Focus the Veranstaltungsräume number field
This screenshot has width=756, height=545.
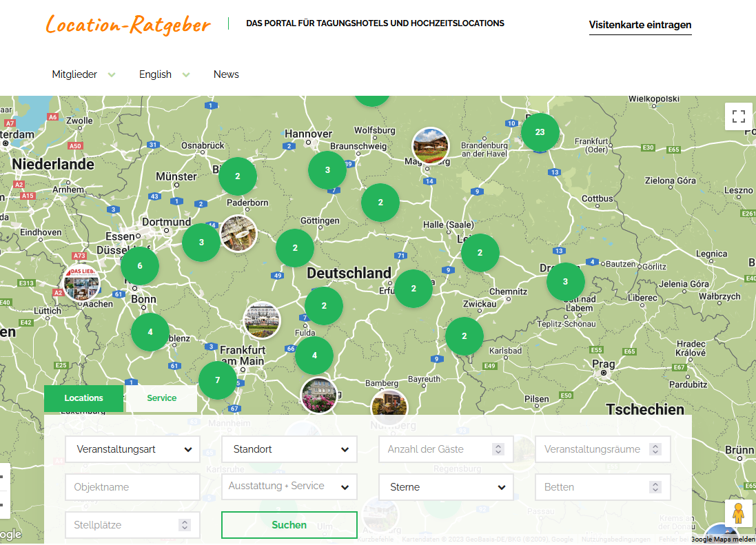pyautogui.click(x=603, y=450)
